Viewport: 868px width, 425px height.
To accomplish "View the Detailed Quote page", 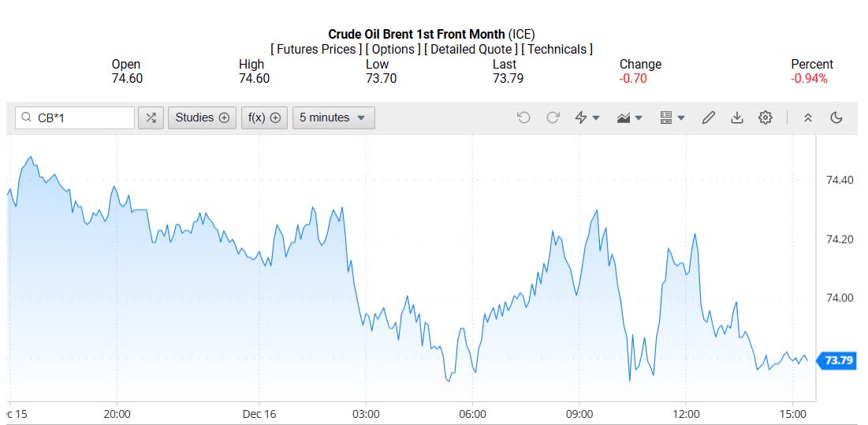I will pyautogui.click(x=471, y=49).
